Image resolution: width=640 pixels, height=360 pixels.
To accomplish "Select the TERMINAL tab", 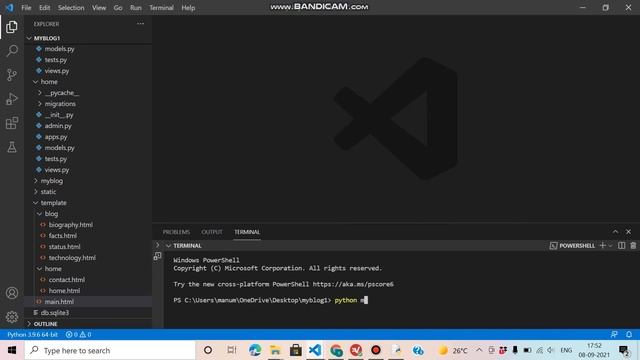I will click(247, 232).
